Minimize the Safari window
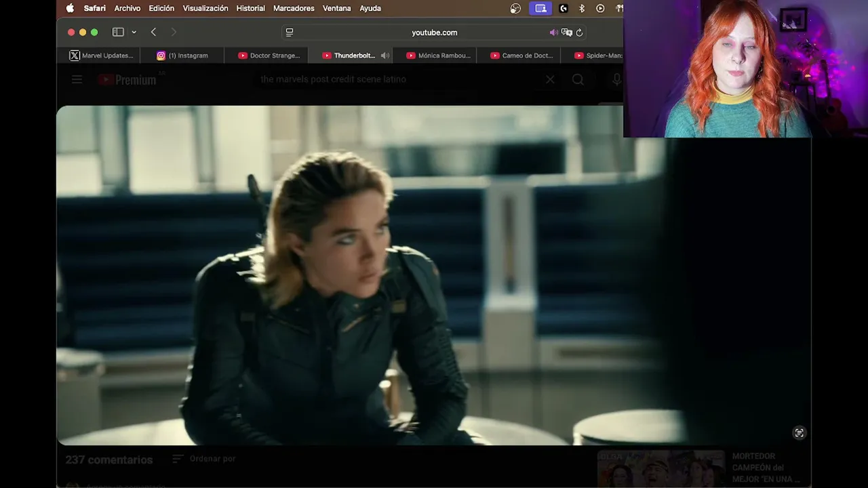The image size is (868, 488). [x=83, y=32]
